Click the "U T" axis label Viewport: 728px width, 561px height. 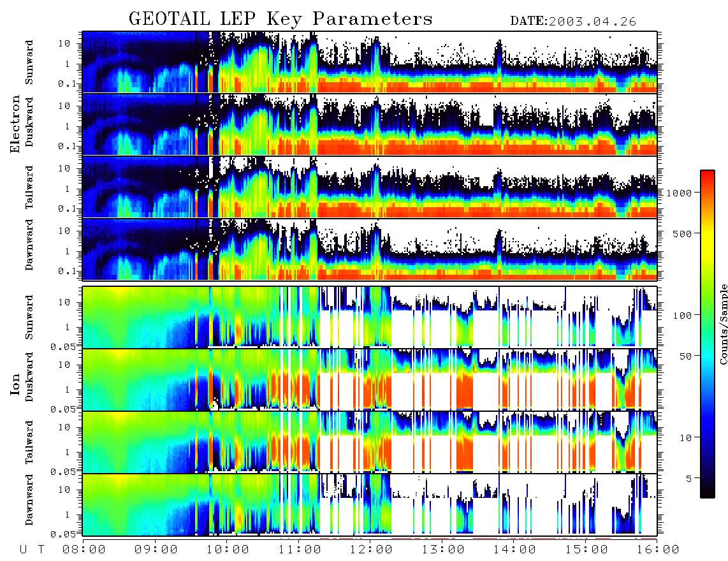[32, 550]
